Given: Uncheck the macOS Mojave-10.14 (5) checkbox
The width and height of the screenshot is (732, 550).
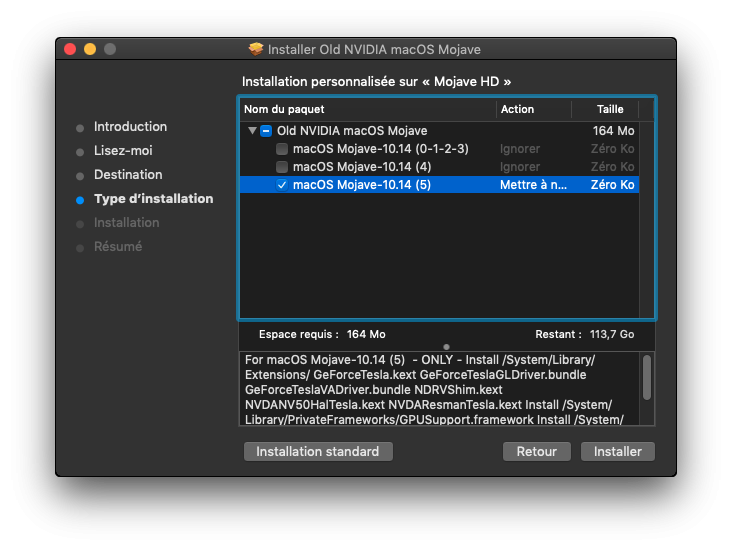Looking at the screenshot, I should click(282, 185).
